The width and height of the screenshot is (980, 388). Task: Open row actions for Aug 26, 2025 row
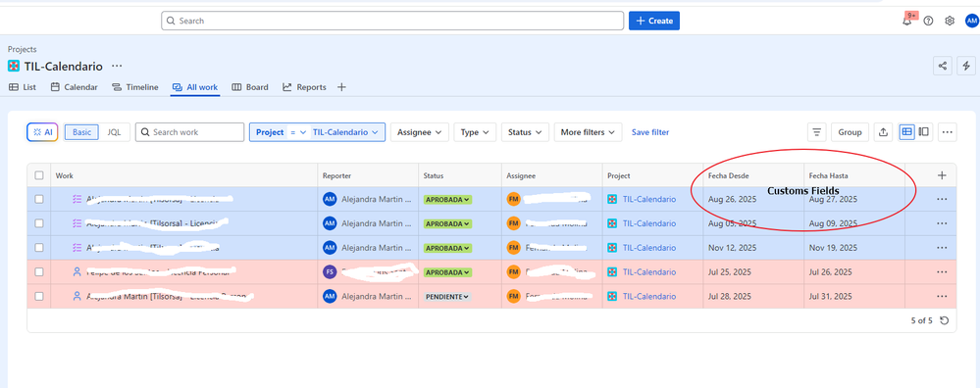tap(942, 199)
